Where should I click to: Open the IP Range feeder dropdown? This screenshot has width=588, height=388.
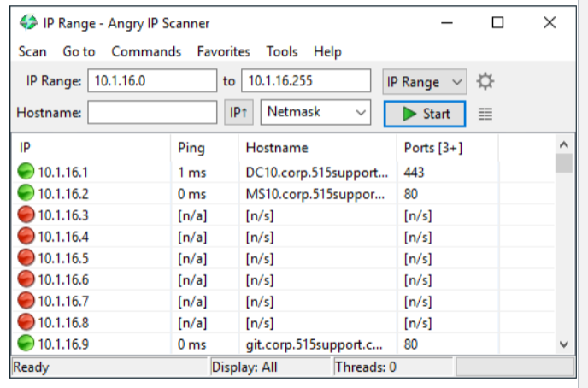(425, 81)
